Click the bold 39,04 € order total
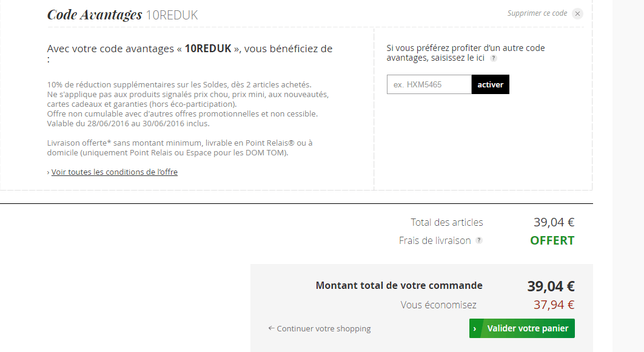Image resolution: width=644 pixels, height=352 pixels. [551, 286]
